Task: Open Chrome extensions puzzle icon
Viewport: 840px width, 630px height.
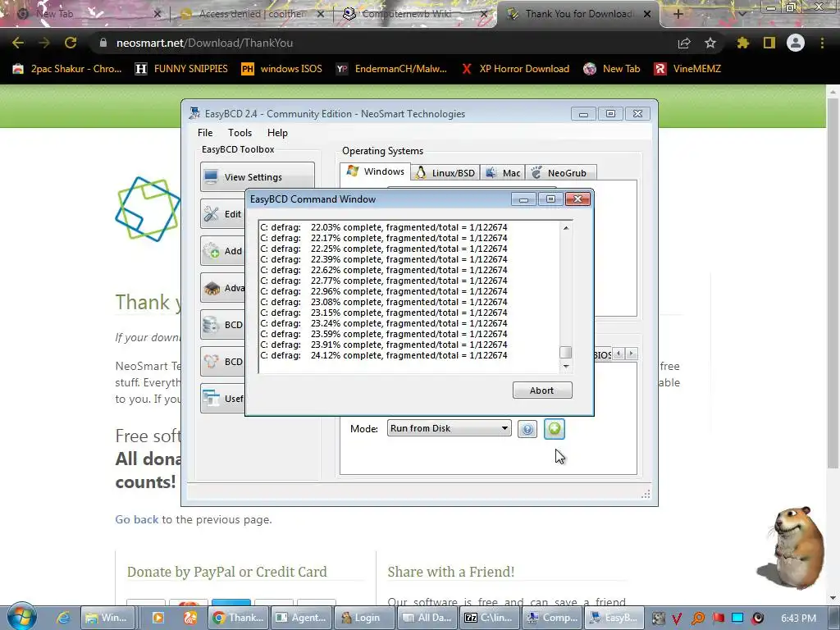Action: 742,43
